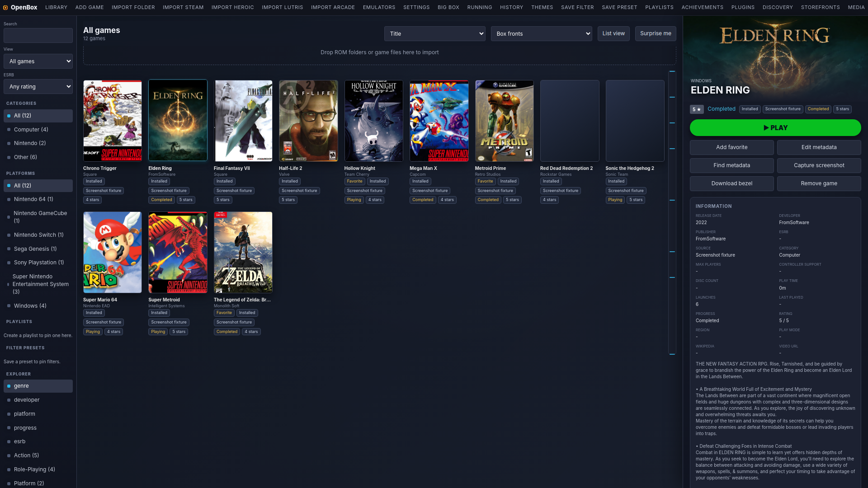
Task: Click SAVE PRESET in the top bar
Action: 619,8
